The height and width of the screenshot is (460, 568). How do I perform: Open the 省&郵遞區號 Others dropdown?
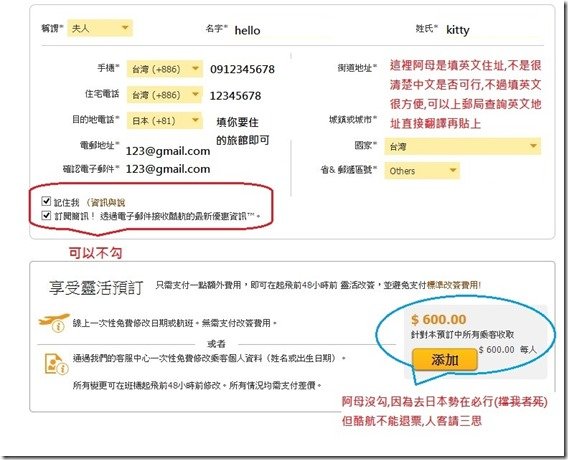pyautogui.click(x=422, y=171)
